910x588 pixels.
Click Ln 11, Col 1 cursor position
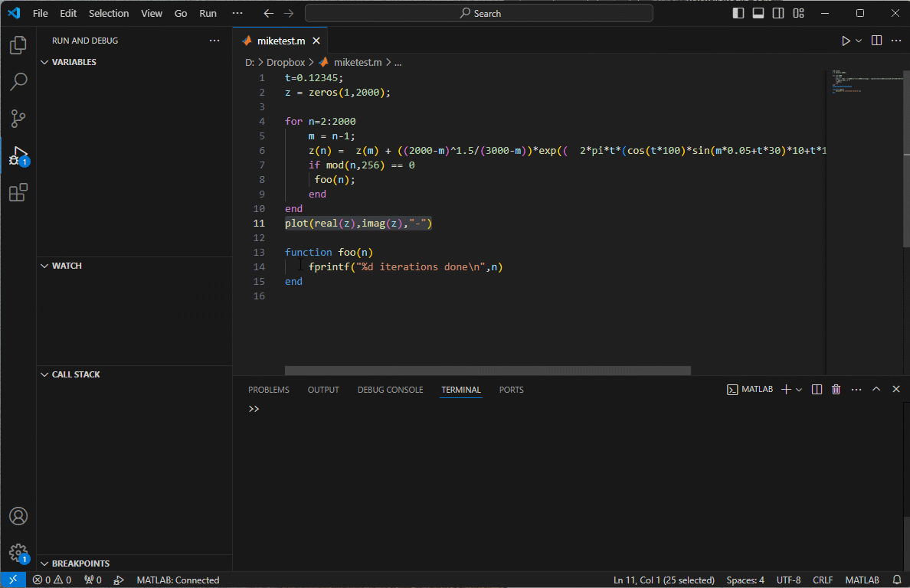(663, 580)
